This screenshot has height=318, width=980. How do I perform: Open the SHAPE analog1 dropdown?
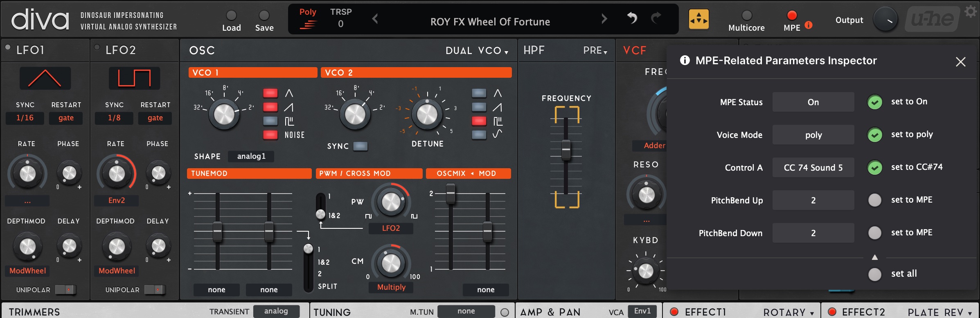tap(251, 156)
